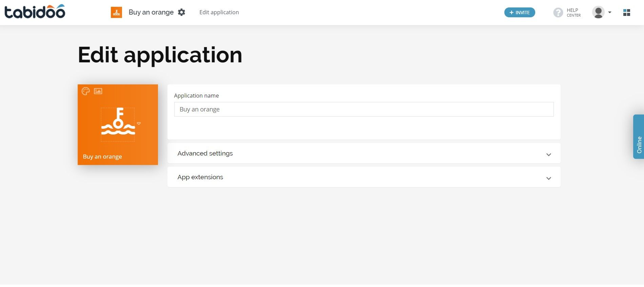The height and width of the screenshot is (287, 644).
Task: Expand user menu dropdown arrow
Action: pyautogui.click(x=610, y=12)
